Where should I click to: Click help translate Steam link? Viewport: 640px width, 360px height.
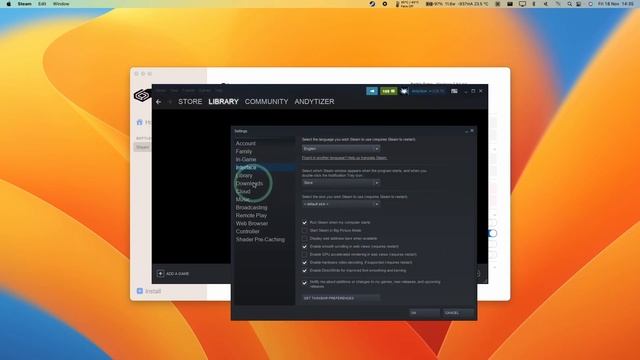coord(344,158)
